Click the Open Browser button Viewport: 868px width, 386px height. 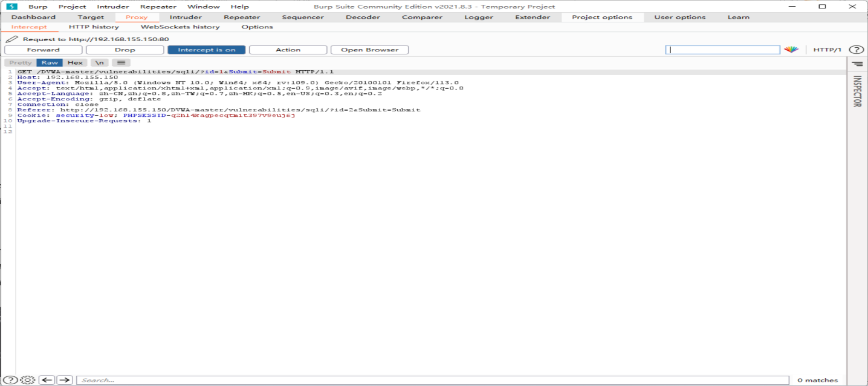(x=369, y=50)
